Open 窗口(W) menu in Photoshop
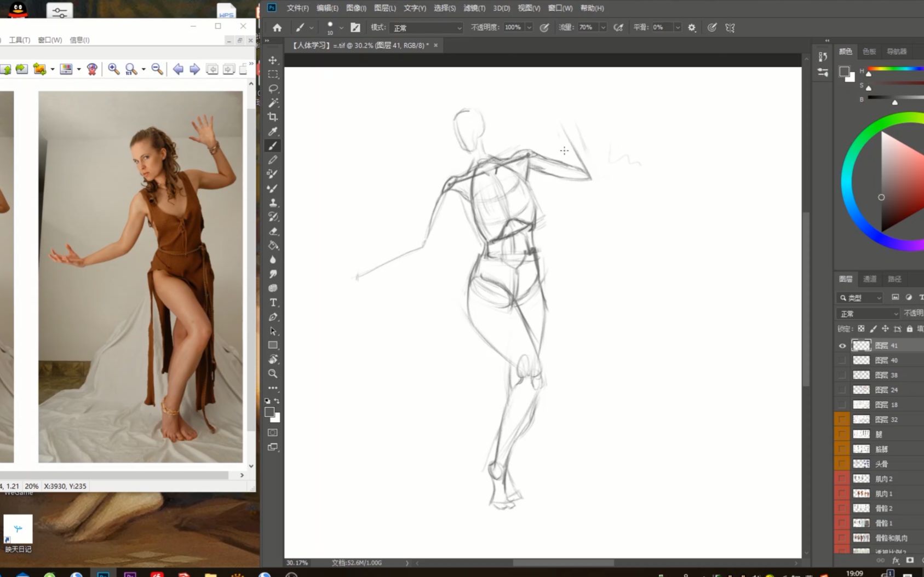 pos(560,8)
